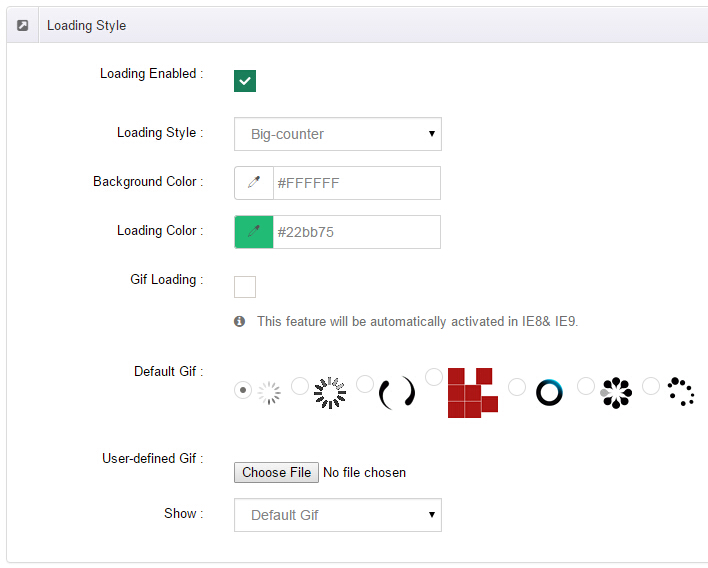
Task: Click the panel expand arrow icon
Action: pos(23,25)
